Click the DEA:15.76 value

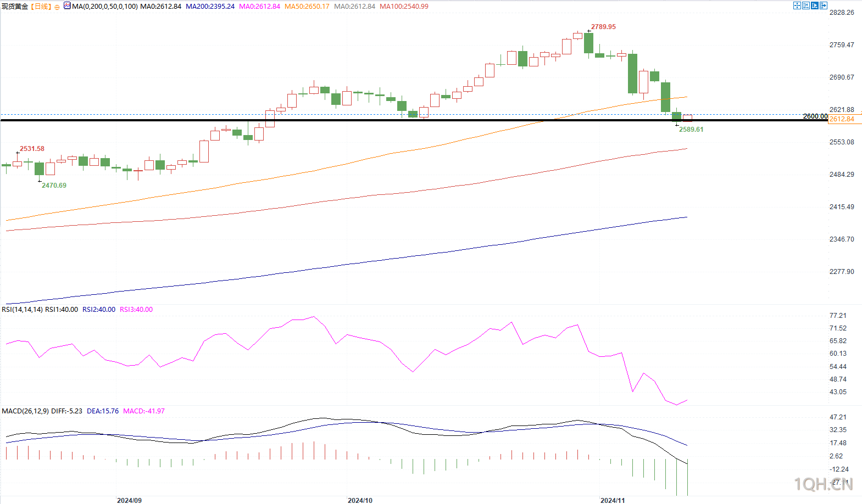[103, 411]
